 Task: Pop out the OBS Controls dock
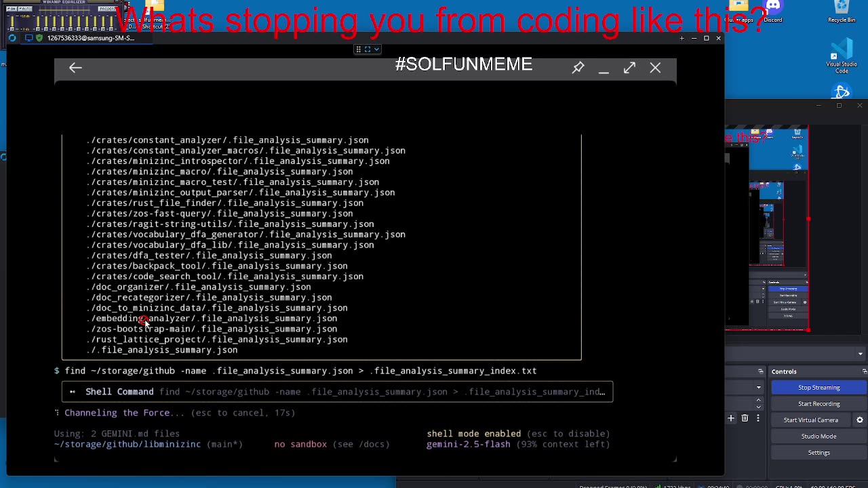click(864, 371)
